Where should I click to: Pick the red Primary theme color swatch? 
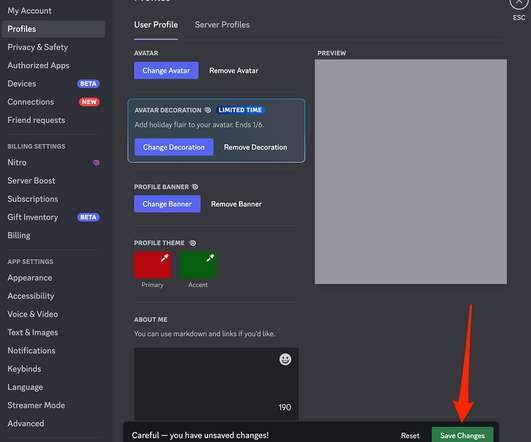click(x=152, y=265)
